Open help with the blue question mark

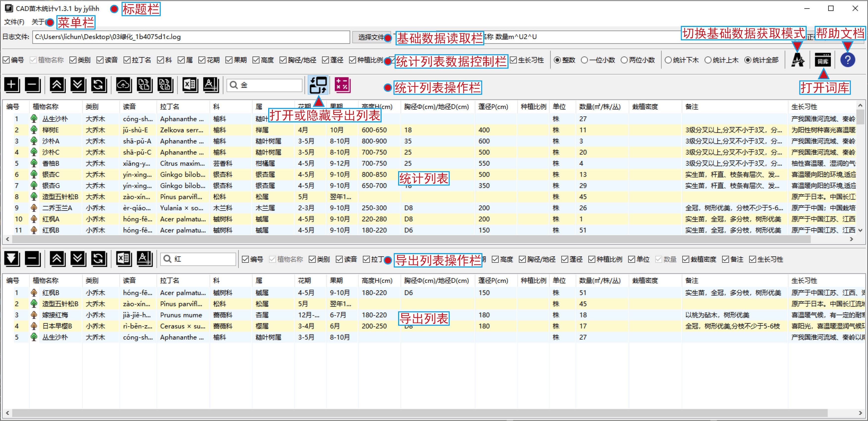point(847,60)
